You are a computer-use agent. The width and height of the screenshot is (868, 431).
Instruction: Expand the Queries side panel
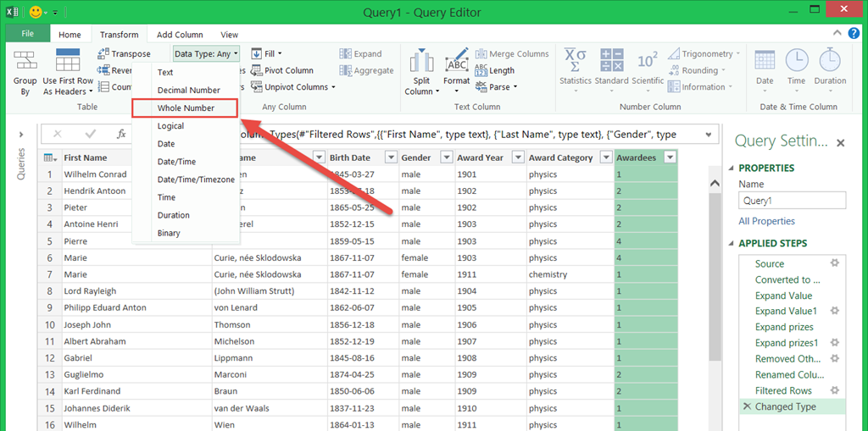point(21,134)
